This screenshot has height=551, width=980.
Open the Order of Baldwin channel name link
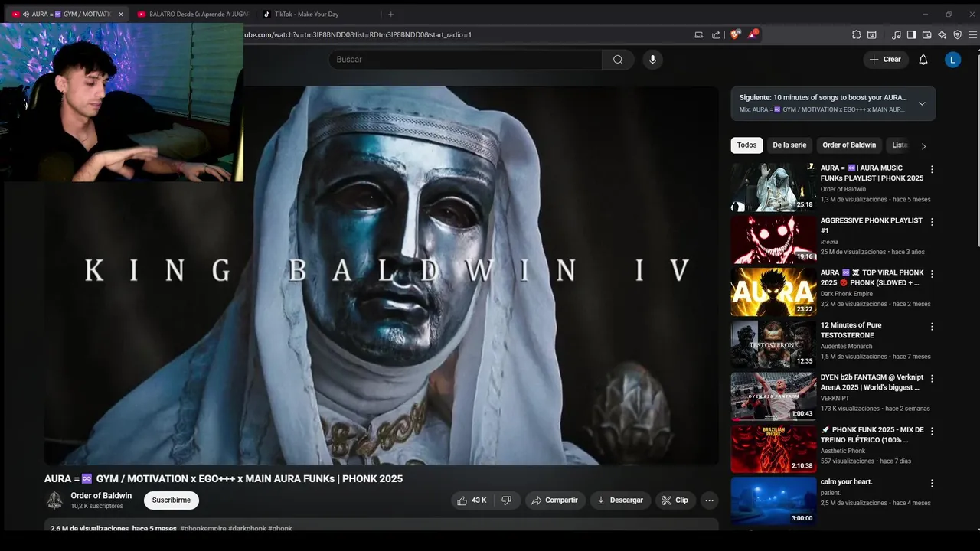(x=101, y=496)
